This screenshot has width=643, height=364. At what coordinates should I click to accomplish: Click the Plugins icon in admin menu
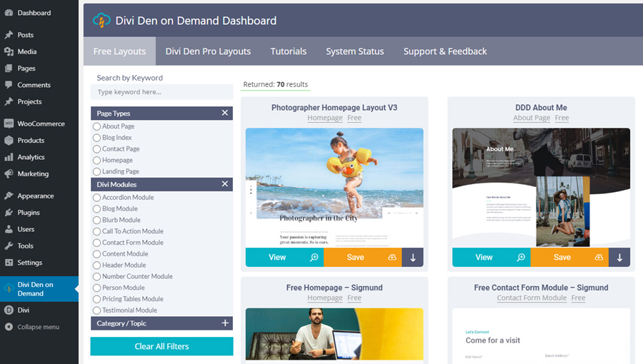(x=9, y=213)
